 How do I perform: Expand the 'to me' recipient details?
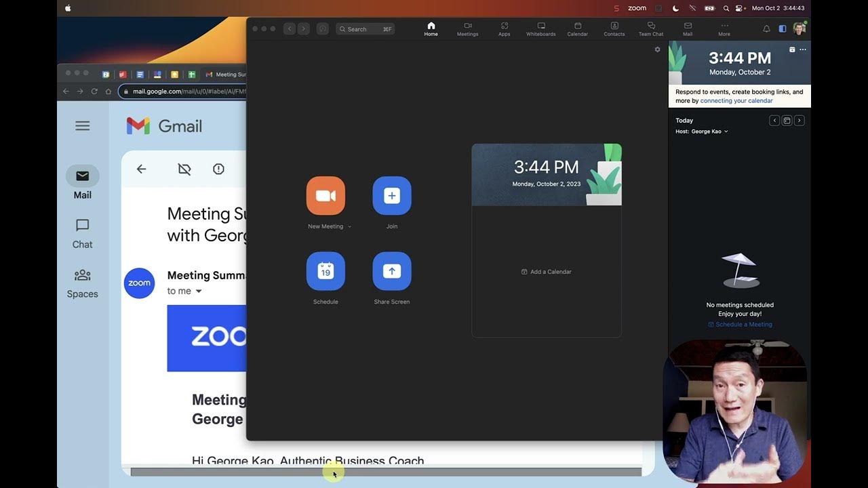point(199,291)
